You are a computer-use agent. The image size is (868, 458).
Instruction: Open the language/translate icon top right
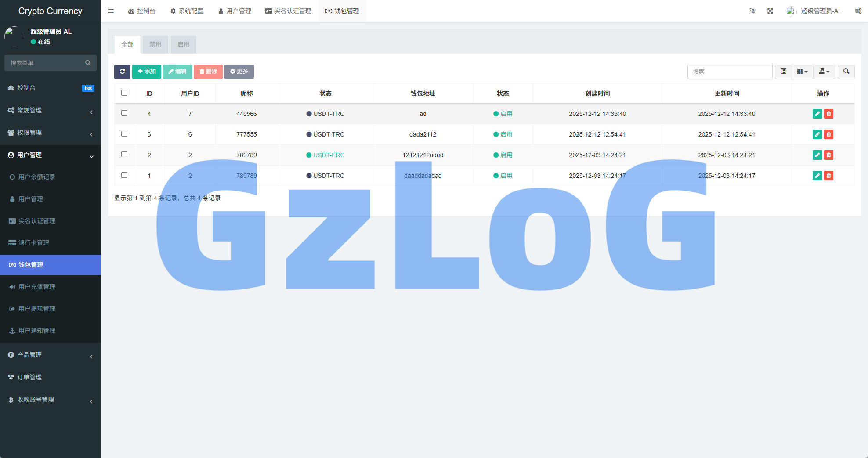pos(752,11)
